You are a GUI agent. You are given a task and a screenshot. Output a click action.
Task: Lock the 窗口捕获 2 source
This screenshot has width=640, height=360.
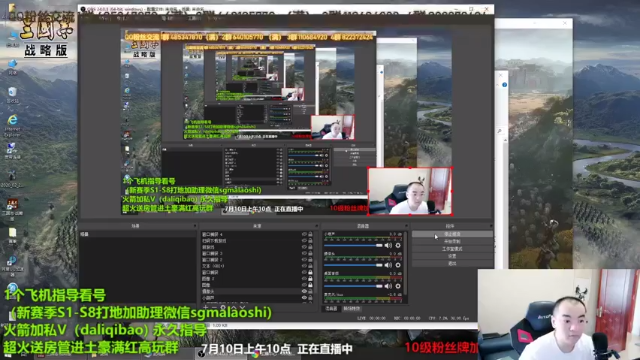(311, 260)
